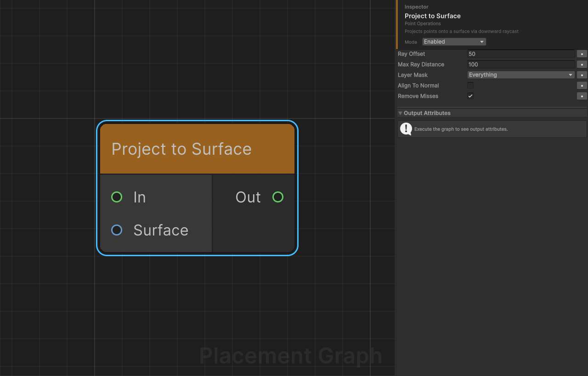Click the Surface input port circle
The height and width of the screenshot is (376, 588).
[x=117, y=230]
